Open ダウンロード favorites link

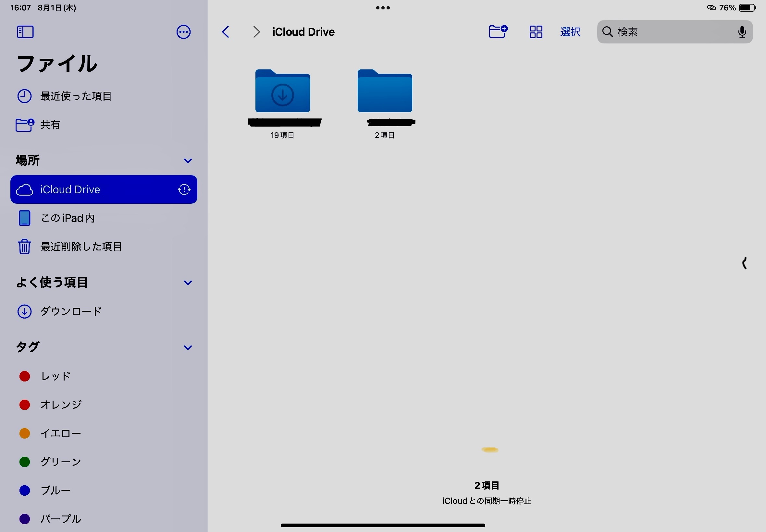[x=71, y=311]
